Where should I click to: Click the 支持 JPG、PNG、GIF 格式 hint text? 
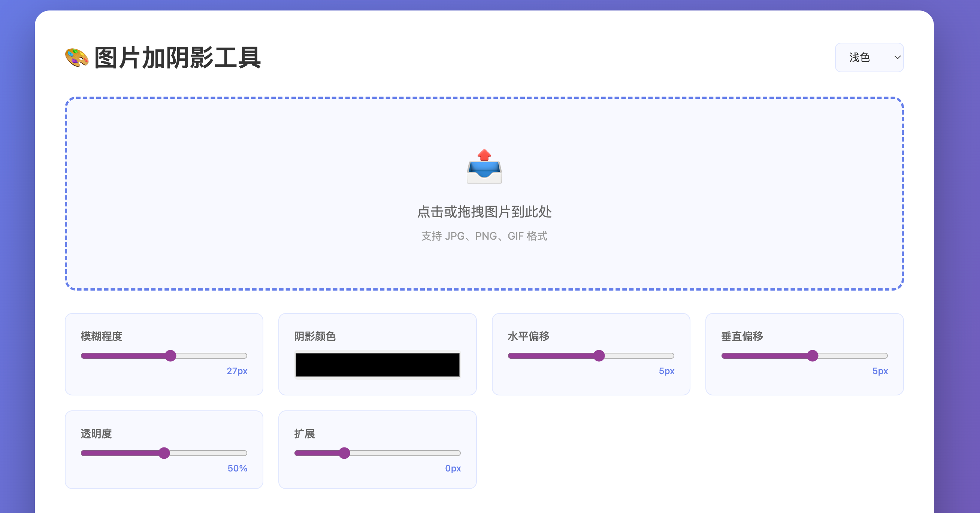click(x=484, y=236)
